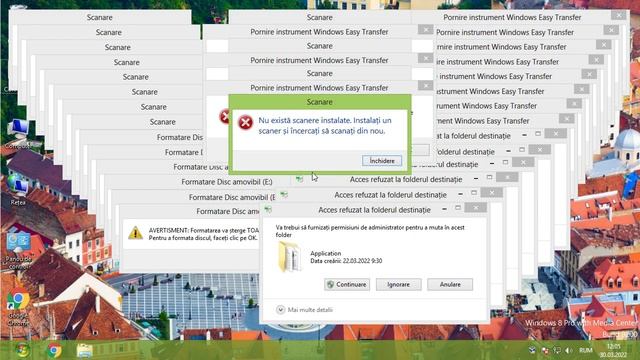Minimize the front Acces refuzat dialog
The height and width of the screenshot is (360, 640).
[x=444, y=209]
